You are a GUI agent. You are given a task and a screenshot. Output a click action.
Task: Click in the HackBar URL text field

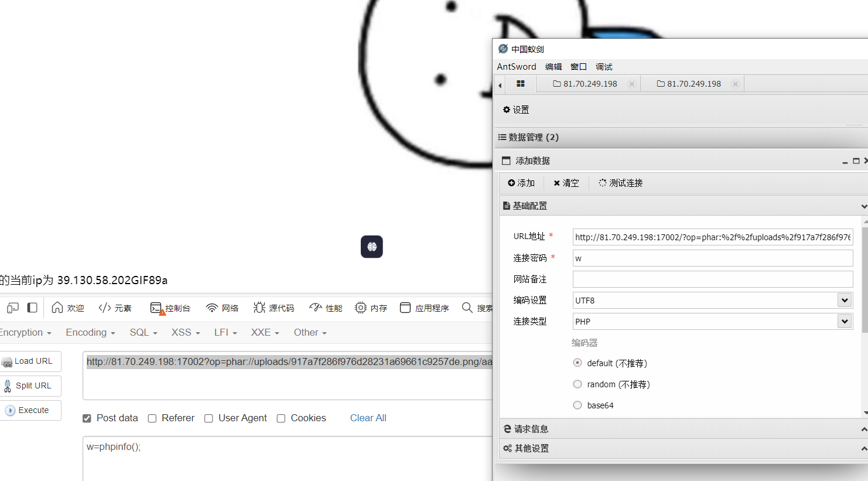pyautogui.click(x=288, y=376)
